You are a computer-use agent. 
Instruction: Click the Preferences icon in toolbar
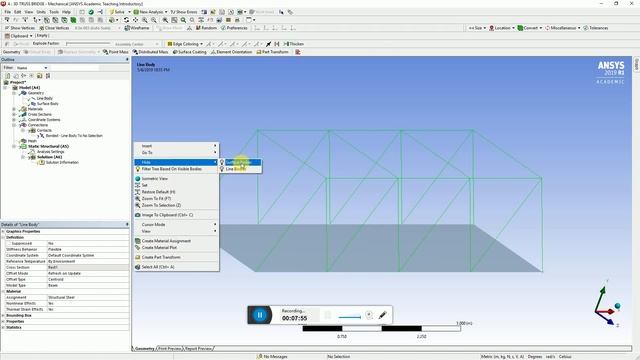coord(224,28)
